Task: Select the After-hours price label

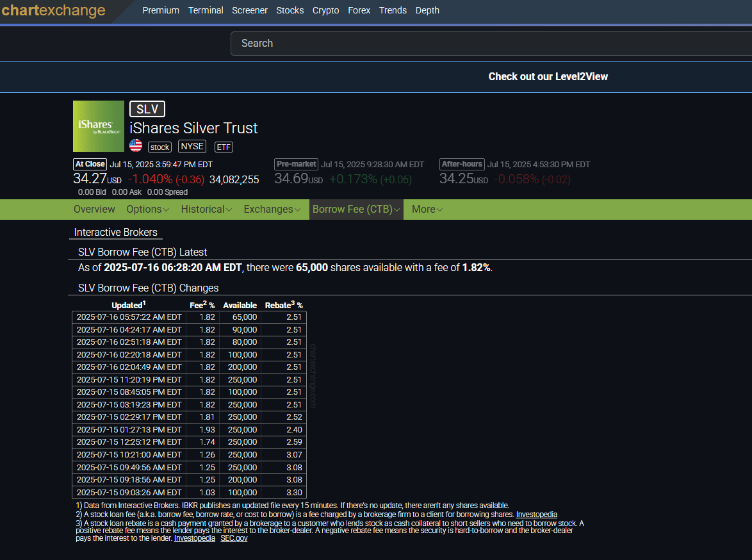Action: click(462, 164)
